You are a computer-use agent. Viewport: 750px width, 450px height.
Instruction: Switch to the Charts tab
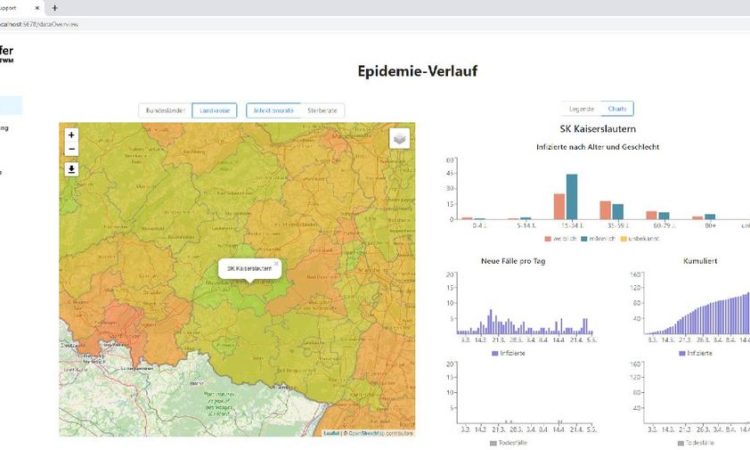[x=617, y=108]
